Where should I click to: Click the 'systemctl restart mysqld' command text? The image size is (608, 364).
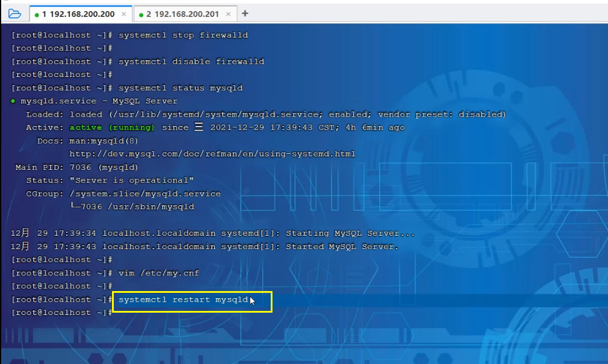click(183, 300)
